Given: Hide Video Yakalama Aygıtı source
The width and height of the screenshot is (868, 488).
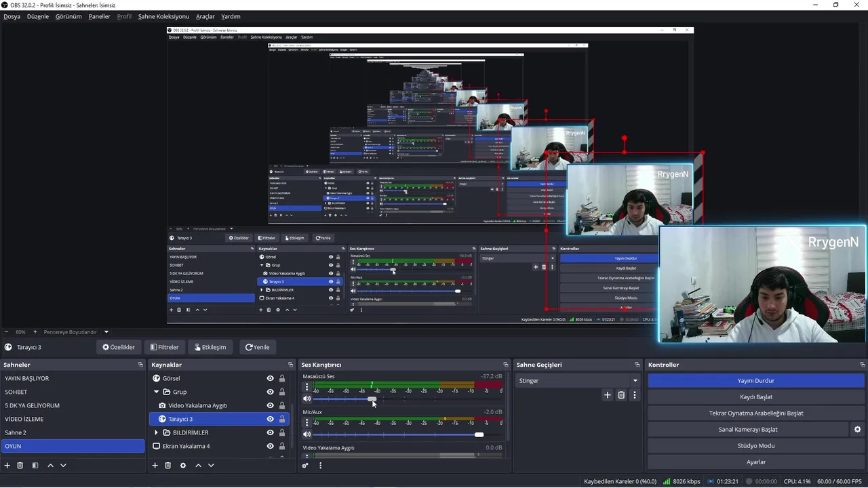Looking at the screenshot, I should [x=270, y=405].
